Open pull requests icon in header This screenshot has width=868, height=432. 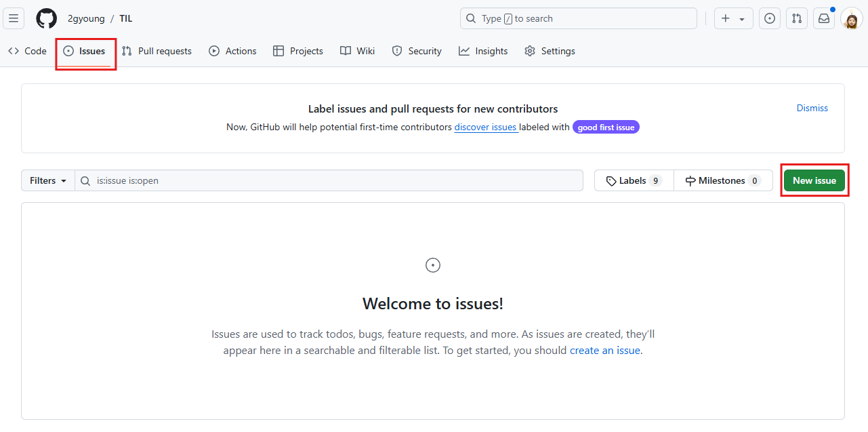(x=797, y=18)
